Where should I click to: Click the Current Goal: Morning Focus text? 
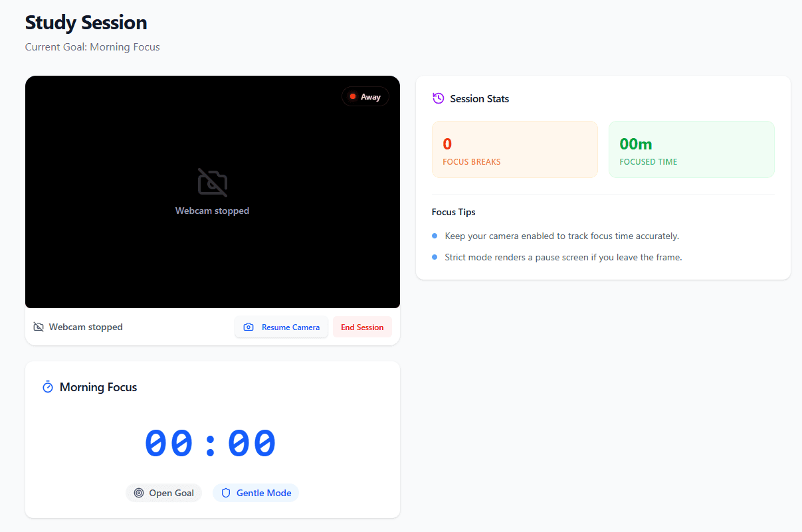(x=92, y=46)
